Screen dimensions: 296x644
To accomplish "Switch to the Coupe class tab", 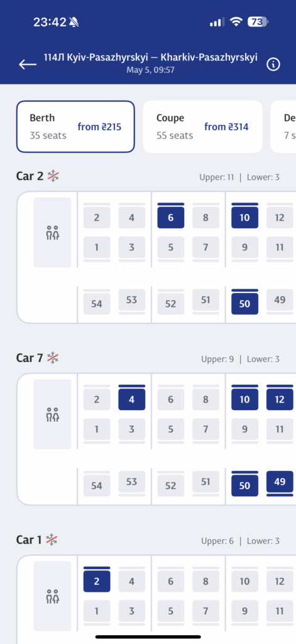I will pos(202,126).
